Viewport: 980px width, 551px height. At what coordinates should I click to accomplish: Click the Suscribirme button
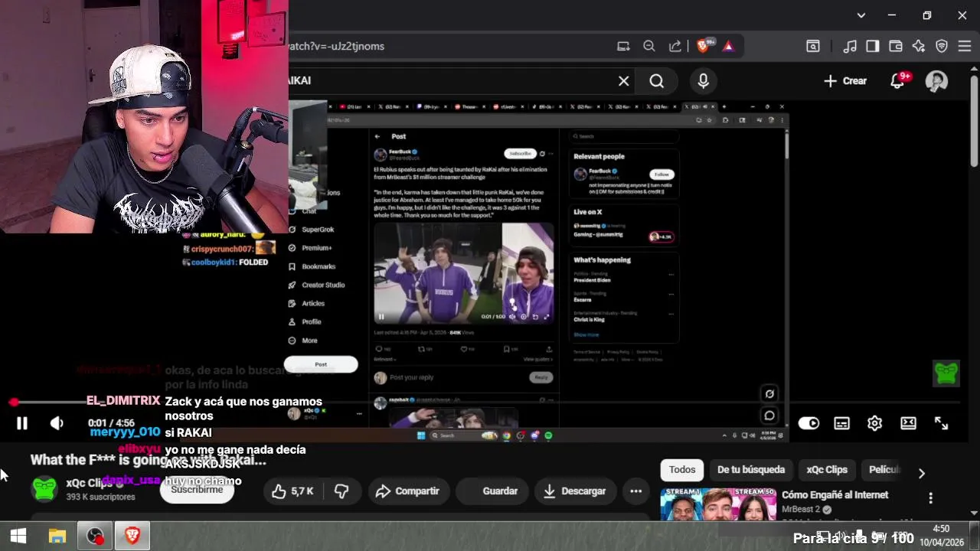197,490
